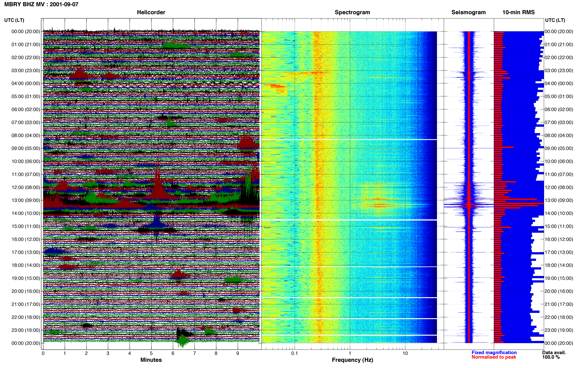This screenshot has width=588, height=368.
Task: Click right-axis time label '17:00 (13:00)'
Action: point(559,252)
